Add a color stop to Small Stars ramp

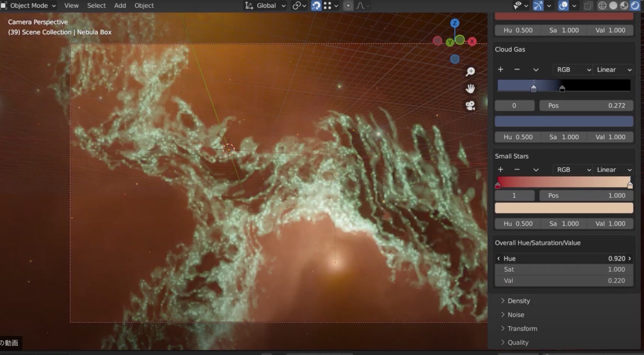pyautogui.click(x=500, y=169)
